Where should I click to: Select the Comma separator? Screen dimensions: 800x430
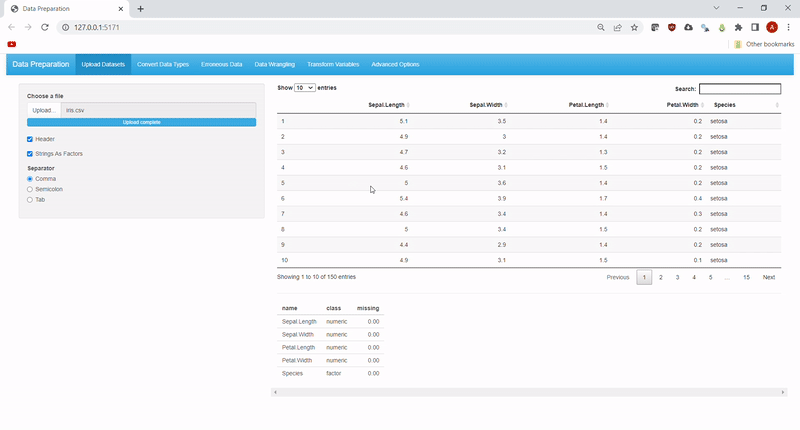[x=30, y=179]
